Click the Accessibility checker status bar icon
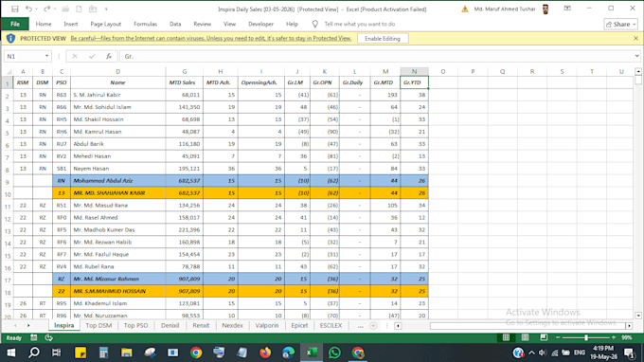The height and width of the screenshot is (362, 644). coord(49,337)
